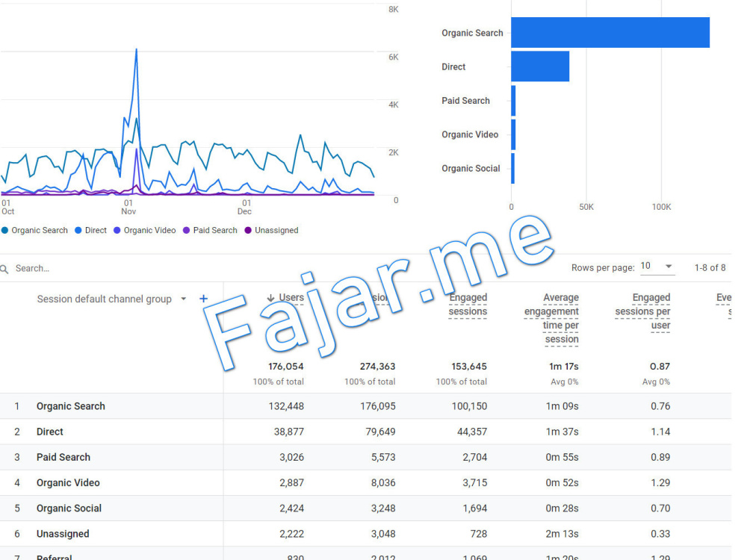The width and height of the screenshot is (747, 560).
Task: Click total Users value 176,054
Action: point(286,367)
